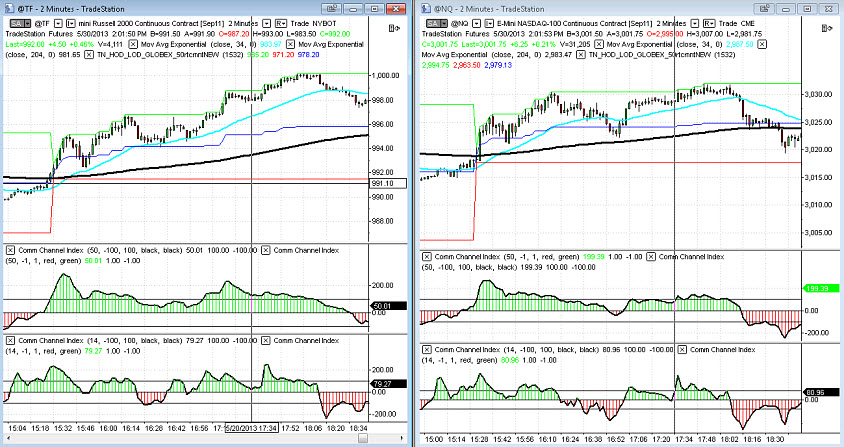Click the 3,030.00 price label on @NQ axis
The height and width of the screenshot is (447, 844).
[x=818, y=94]
